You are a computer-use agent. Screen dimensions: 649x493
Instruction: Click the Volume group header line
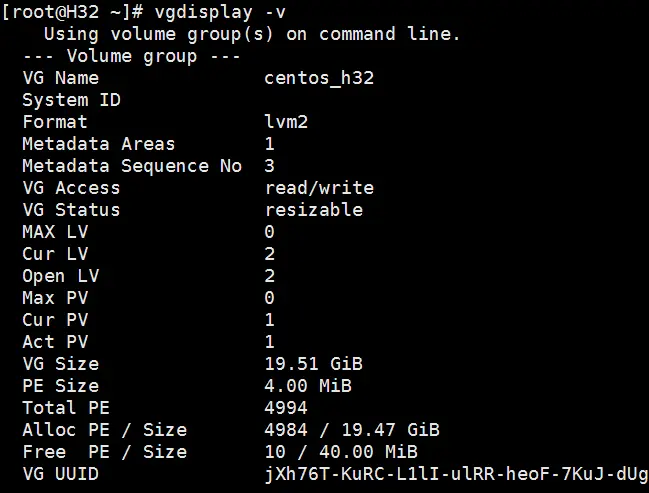coord(131,56)
